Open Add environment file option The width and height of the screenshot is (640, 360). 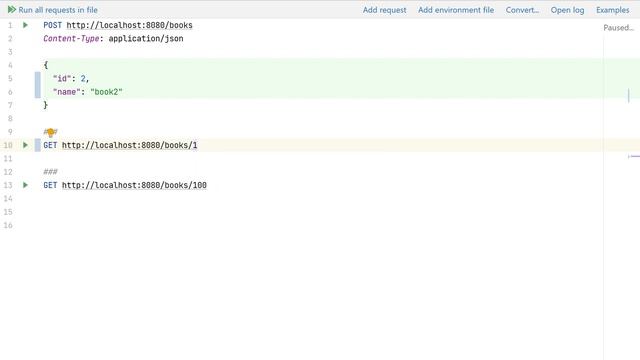pyautogui.click(x=456, y=10)
